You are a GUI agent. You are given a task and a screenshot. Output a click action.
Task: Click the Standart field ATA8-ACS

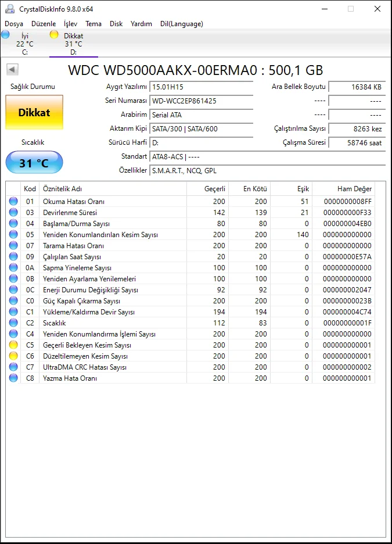tap(268, 157)
